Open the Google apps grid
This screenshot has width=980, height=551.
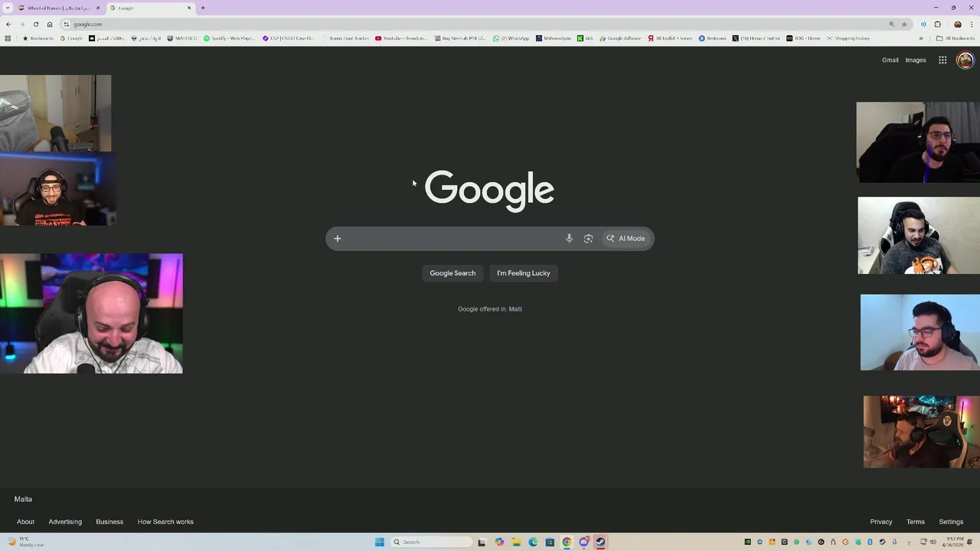point(942,60)
